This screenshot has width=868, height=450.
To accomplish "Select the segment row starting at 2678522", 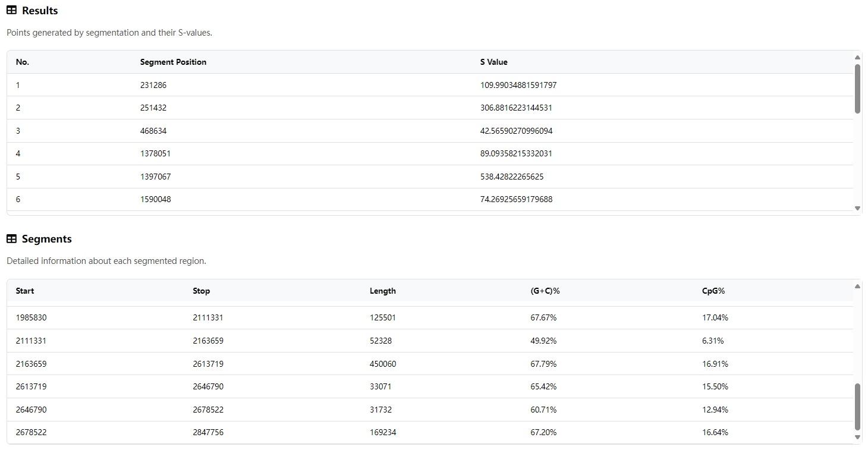I will (x=430, y=432).
